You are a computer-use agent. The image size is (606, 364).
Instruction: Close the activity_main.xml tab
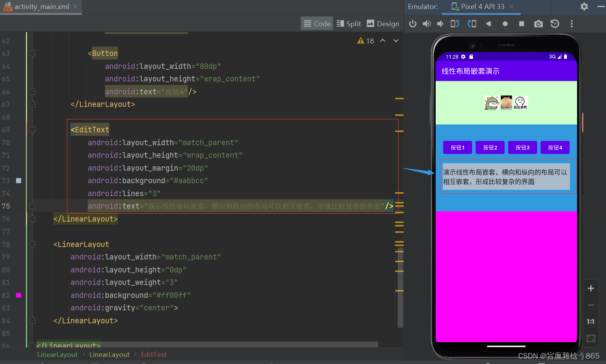coord(75,7)
